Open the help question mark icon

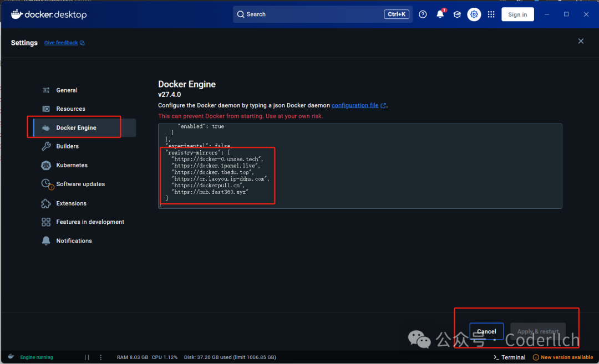423,14
